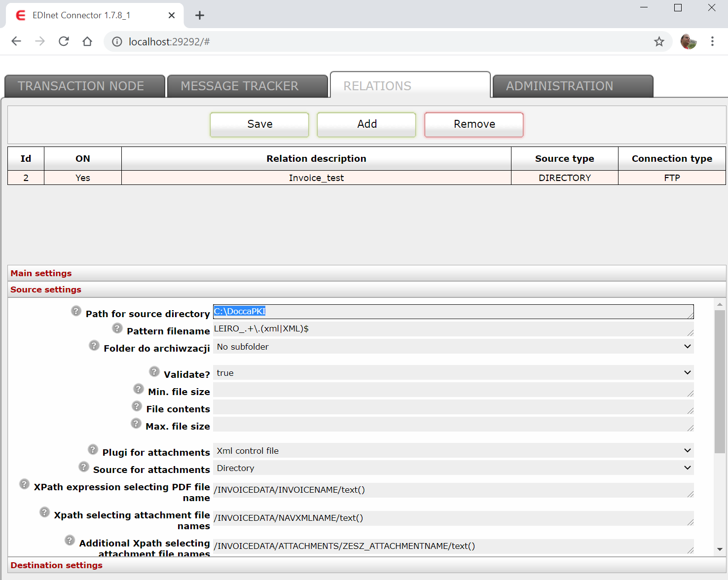The width and height of the screenshot is (728, 580).
Task: Click help icon next to Validate?
Action: (x=154, y=371)
